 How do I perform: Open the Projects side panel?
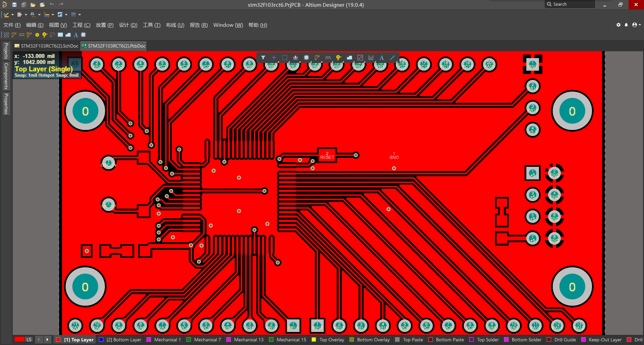[6, 51]
